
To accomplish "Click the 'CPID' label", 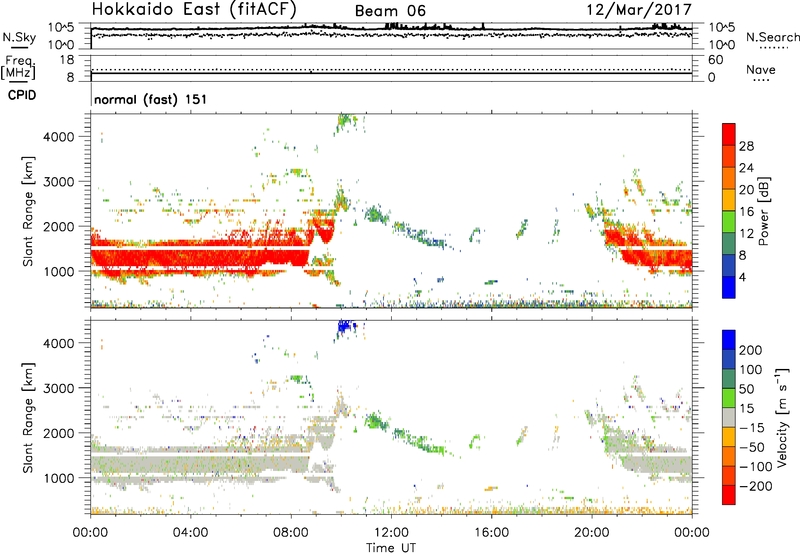I will click(x=22, y=95).
